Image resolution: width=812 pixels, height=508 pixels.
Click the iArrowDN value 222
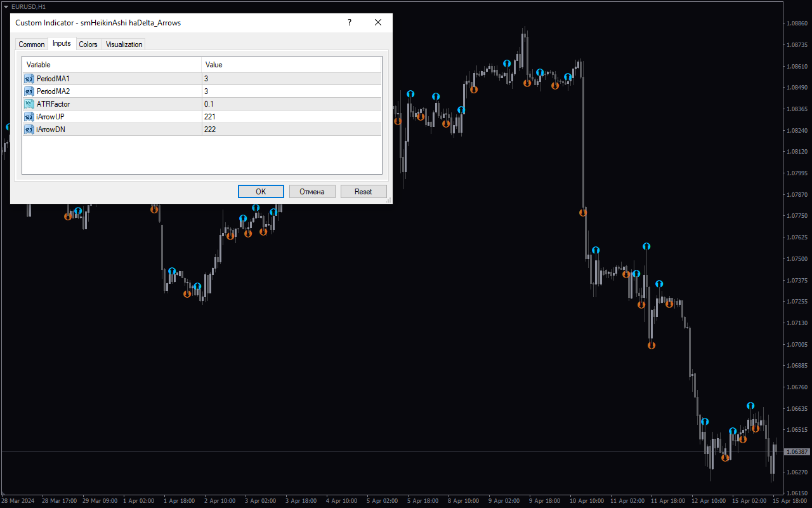point(210,130)
